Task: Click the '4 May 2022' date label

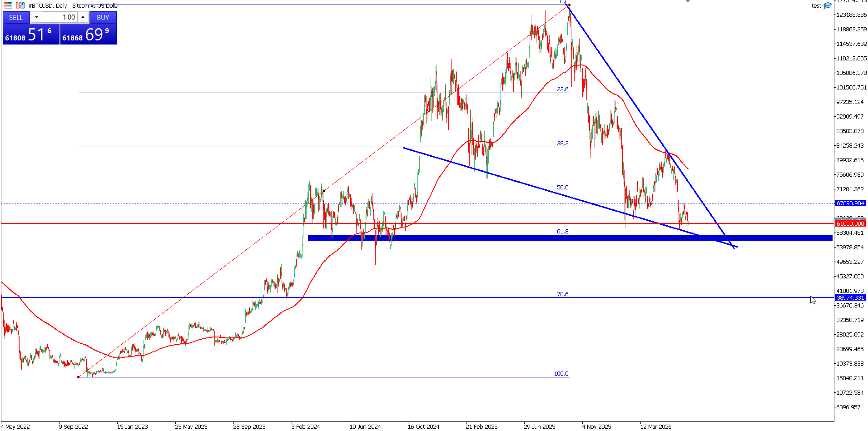Action: 15,426
